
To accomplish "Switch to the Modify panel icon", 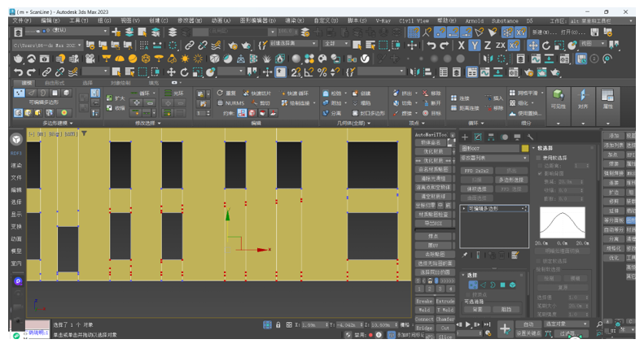I will (x=478, y=137).
